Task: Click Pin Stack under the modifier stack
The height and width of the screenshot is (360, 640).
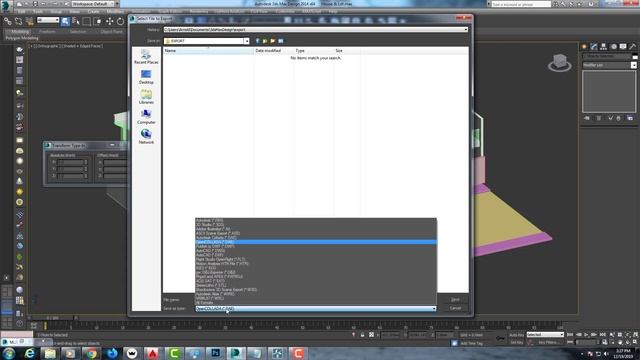Action: 587,118
